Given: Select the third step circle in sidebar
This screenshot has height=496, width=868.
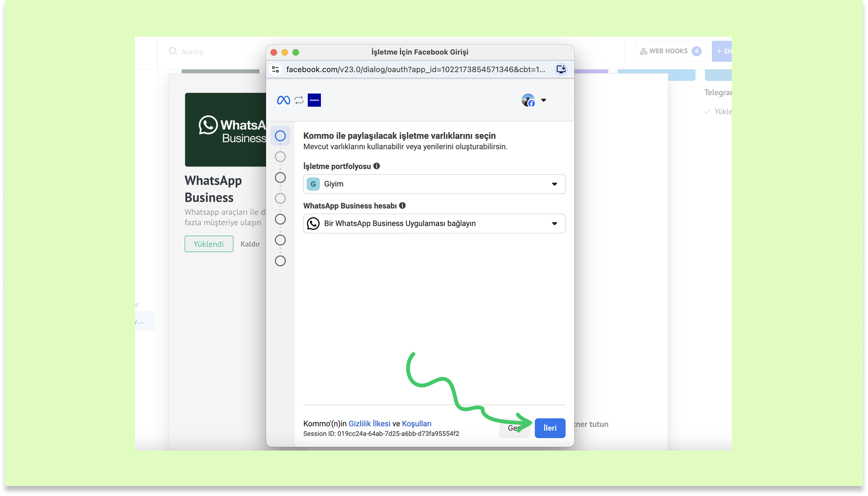Looking at the screenshot, I should coord(280,178).
